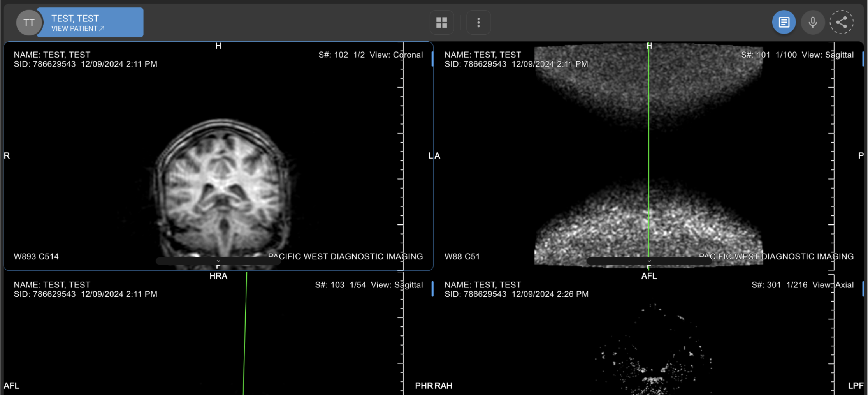Click the blue scroll indicator in Coronal viewport
868x395 pixels.
(432, 59)
